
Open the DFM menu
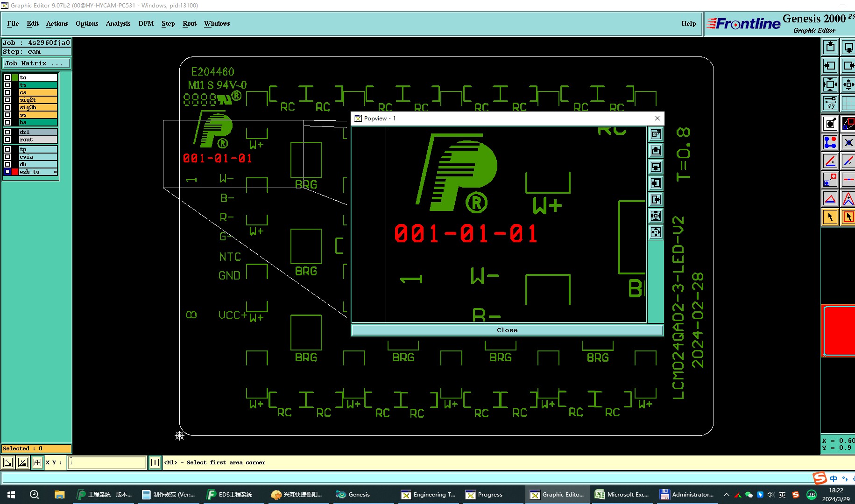point(146,23)
